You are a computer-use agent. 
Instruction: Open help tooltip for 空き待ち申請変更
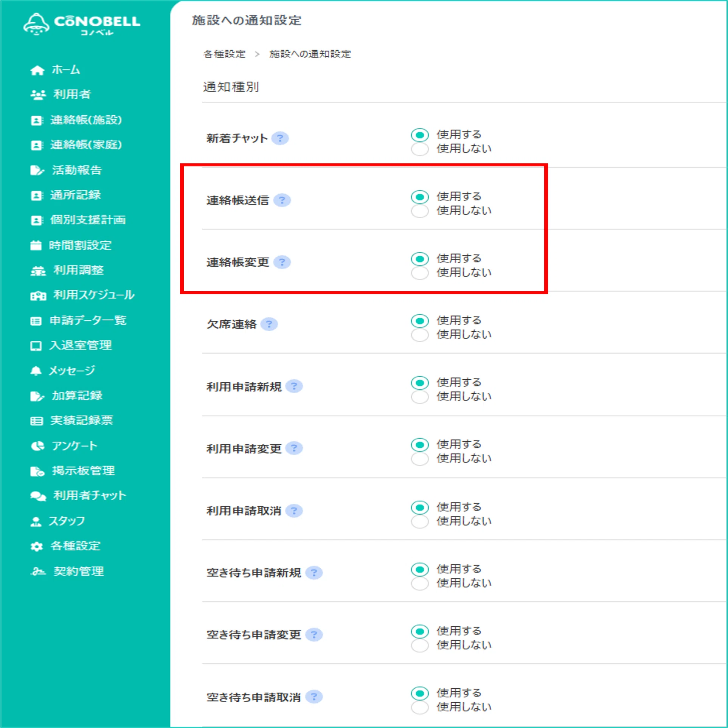click(314, 635)
